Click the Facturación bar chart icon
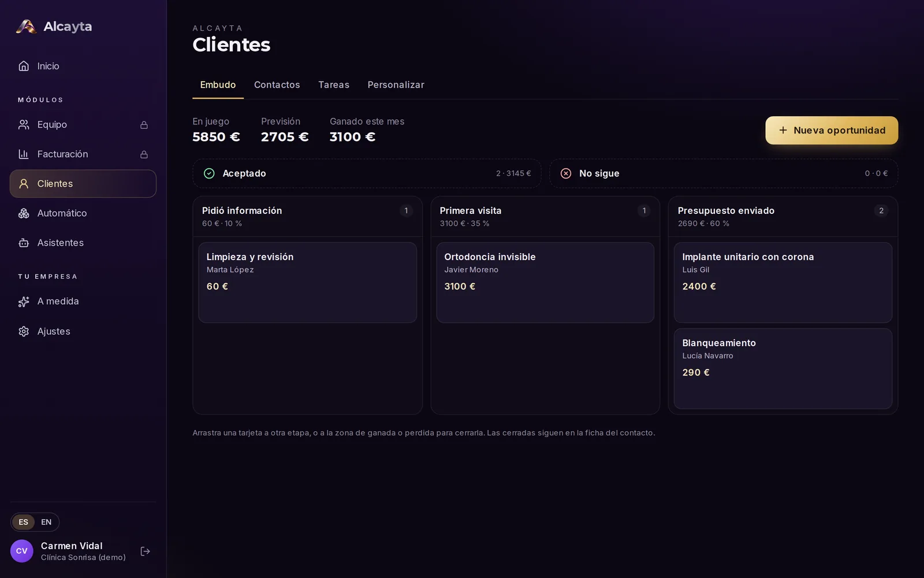924x578 pixels. click(24, 154)
